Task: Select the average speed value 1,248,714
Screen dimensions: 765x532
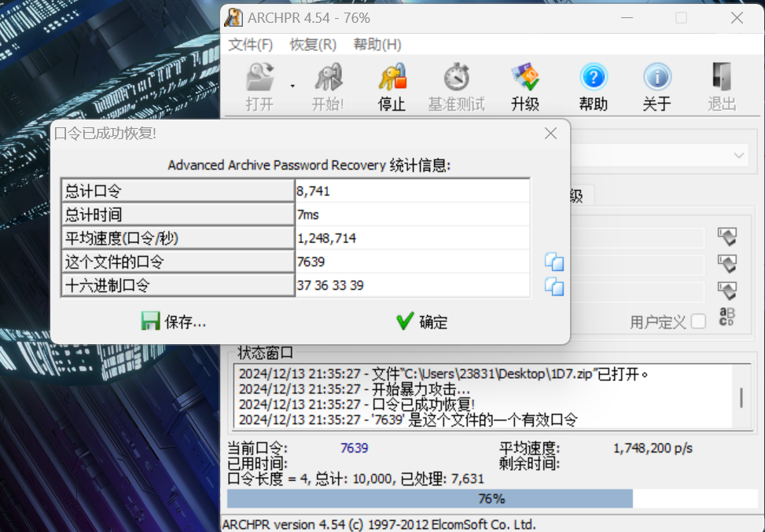Action: (326, 238)
